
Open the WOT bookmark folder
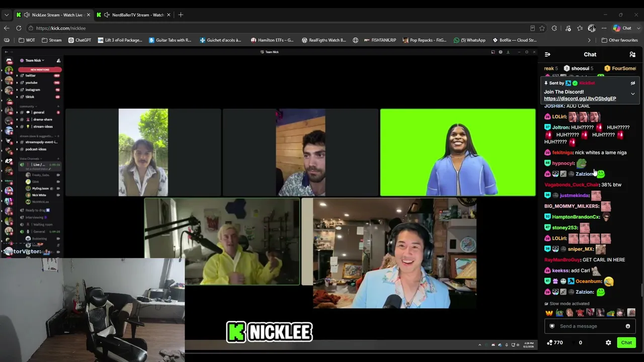[27, 40]
